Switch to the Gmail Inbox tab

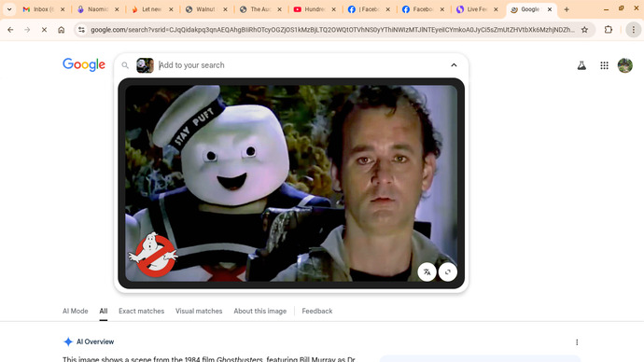click(x=37, y=9)
